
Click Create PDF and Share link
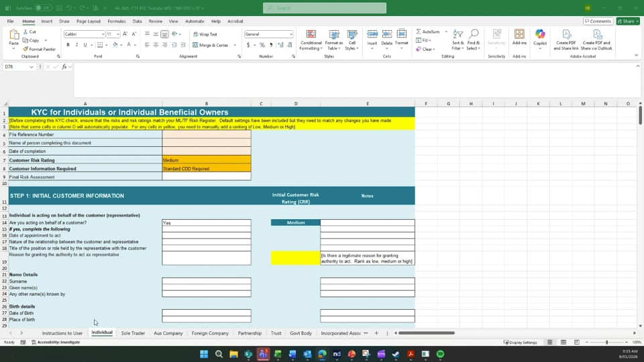pyautogui.click(x=566, y=40)
